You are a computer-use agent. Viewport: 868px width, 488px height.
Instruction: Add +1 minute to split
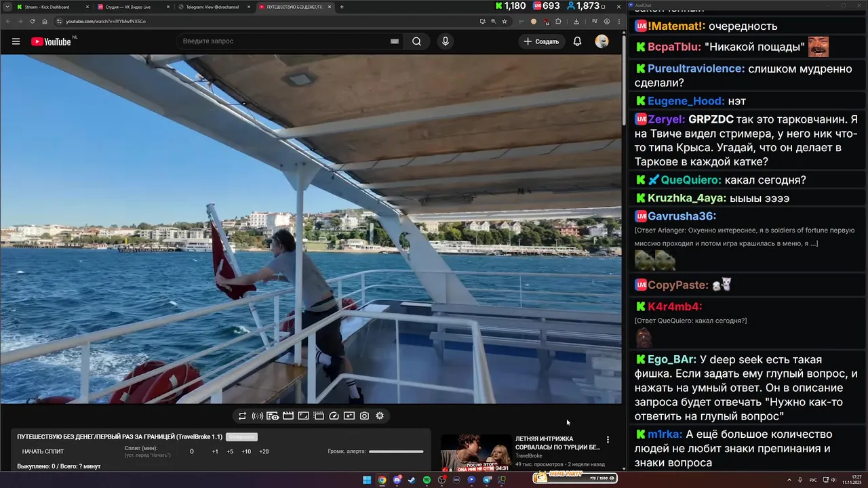[x=215, y=451]
